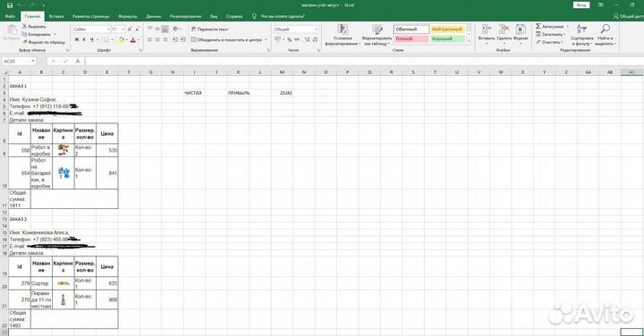Expand the number format dropdown
This screenshot has width=644, height=336.
(x=316, y=29)
